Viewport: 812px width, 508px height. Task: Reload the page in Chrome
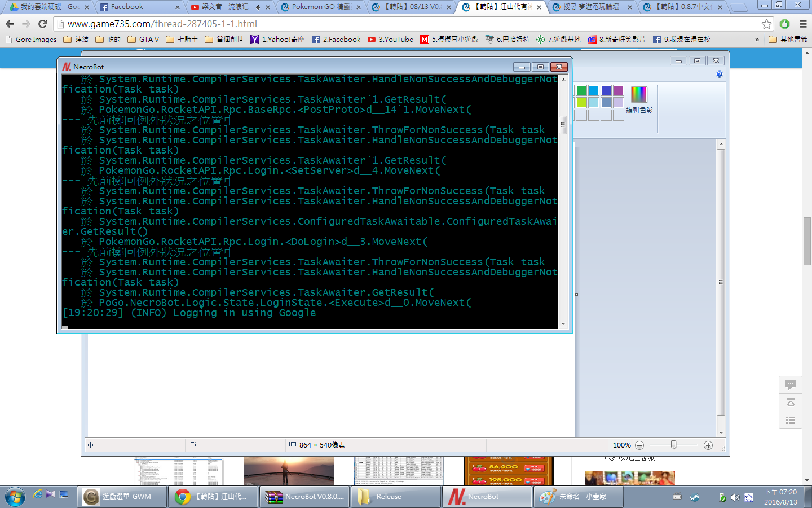tap(42, 24)
